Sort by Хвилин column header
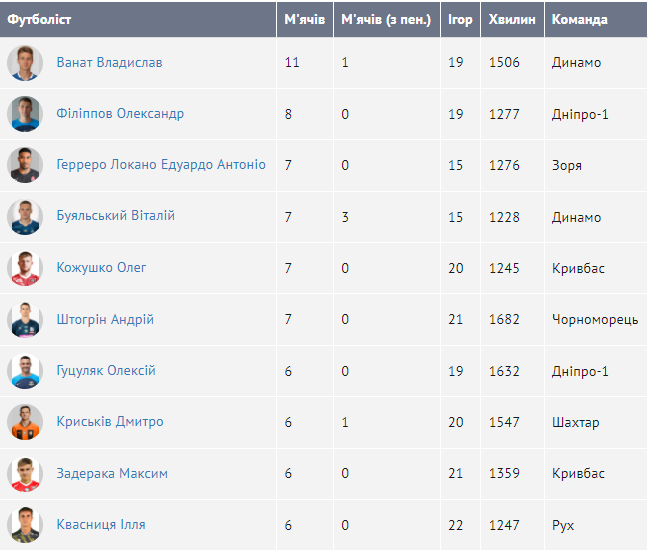The image size is (650, 553). pos(512,20)
